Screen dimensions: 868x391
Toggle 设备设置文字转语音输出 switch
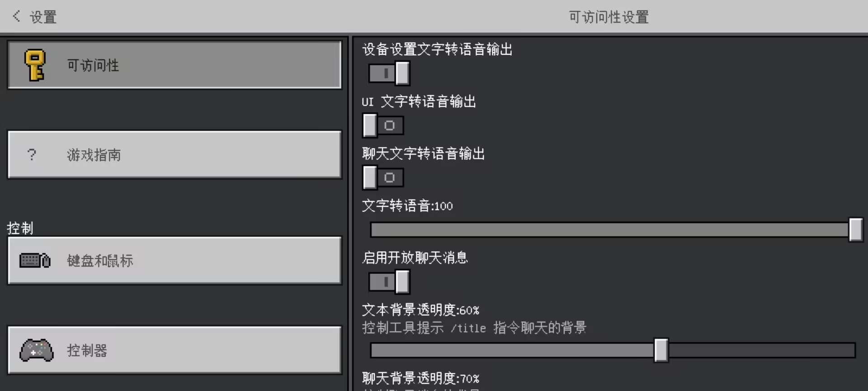point(389,73)
